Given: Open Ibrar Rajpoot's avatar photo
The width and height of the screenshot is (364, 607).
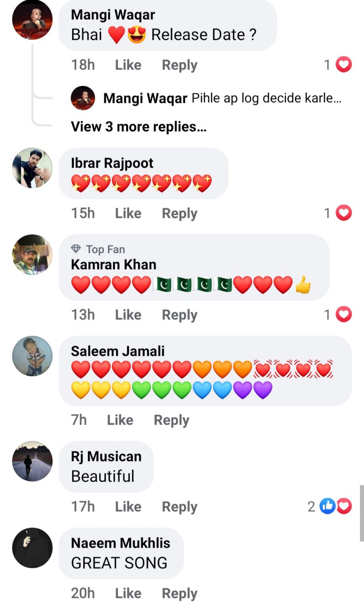Looking at the screenshot, I should (32, 168).
